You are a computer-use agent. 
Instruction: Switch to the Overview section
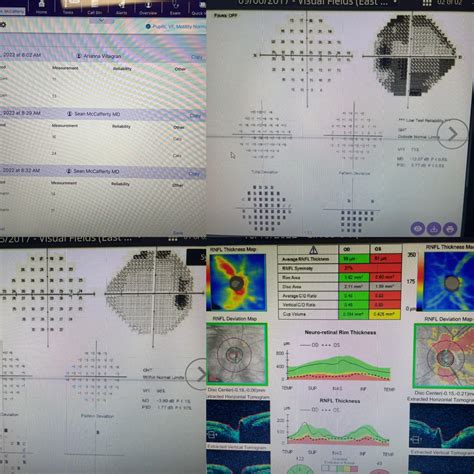148,7
